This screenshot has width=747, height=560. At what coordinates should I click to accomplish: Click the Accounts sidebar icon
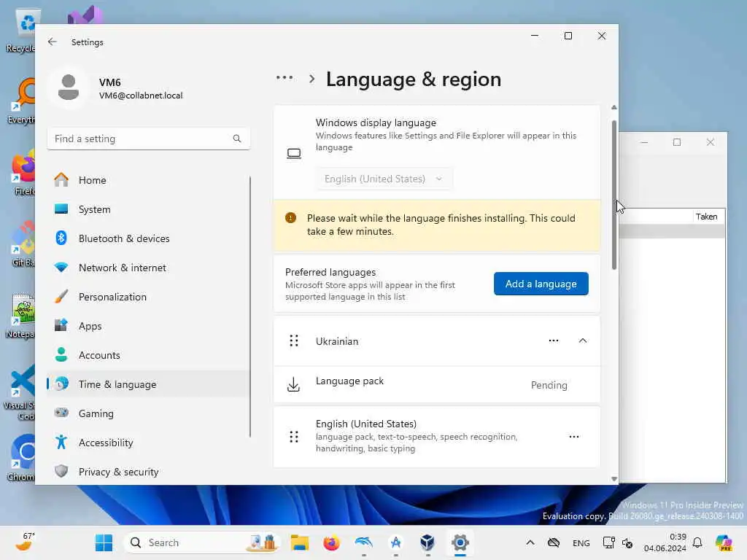tap(61, 355)
